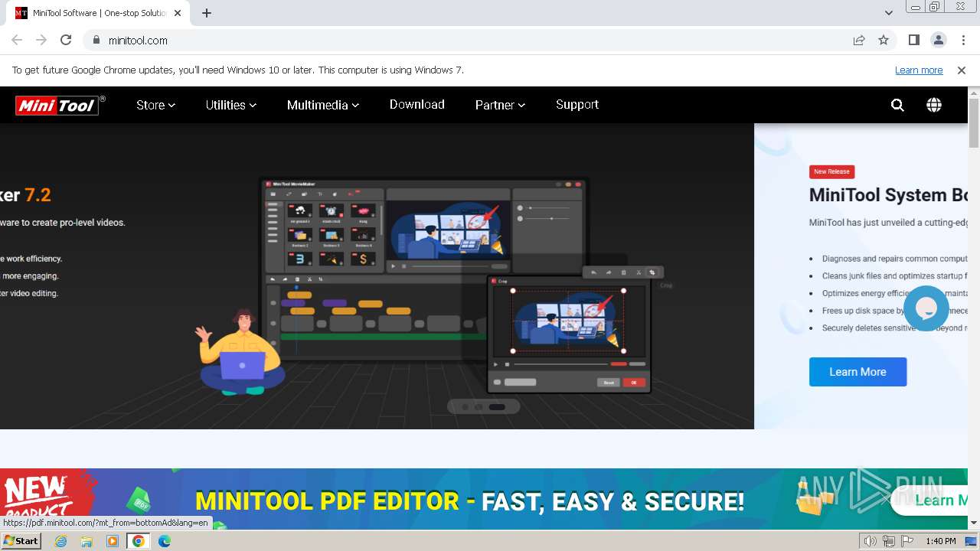
Task: Open Action Center flag tray icon
Action: pos(907,541)
